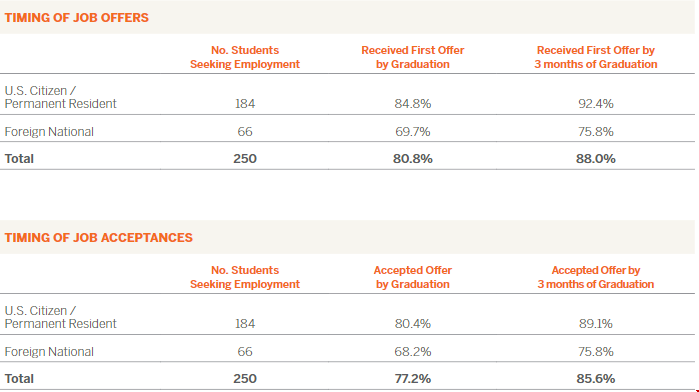The width and height of the screenshot is (699, 392).
Task: Select the 77.2% total acceptance cell
Action: point(413,379)
